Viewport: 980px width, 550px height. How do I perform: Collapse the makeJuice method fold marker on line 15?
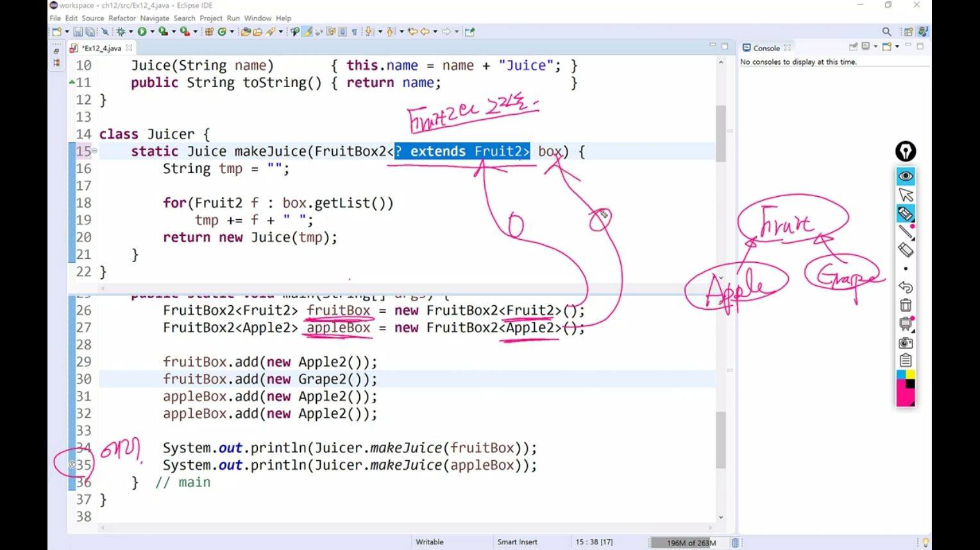point(95,151)
